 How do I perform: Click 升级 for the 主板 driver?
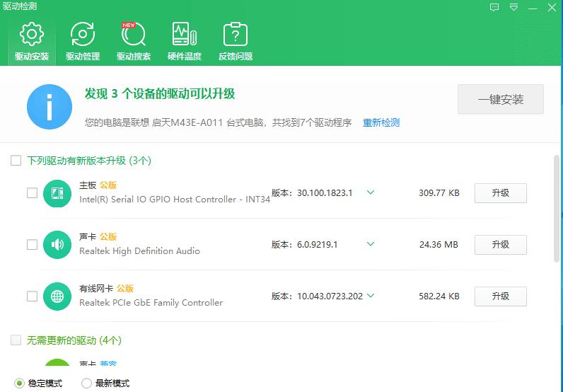click(x=501, y=193)
